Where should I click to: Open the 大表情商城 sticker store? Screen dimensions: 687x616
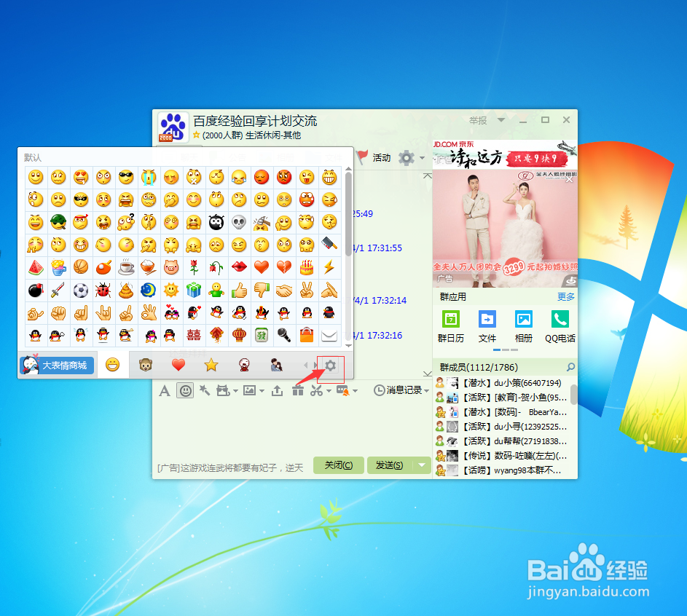pos(57,365)
